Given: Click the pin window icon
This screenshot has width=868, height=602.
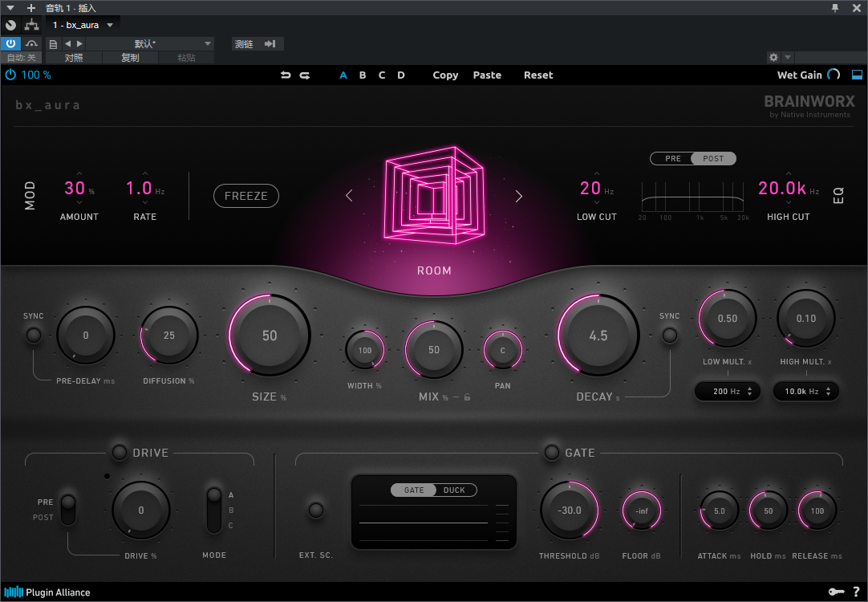Looking at the screenshot, I should point(835,8).
